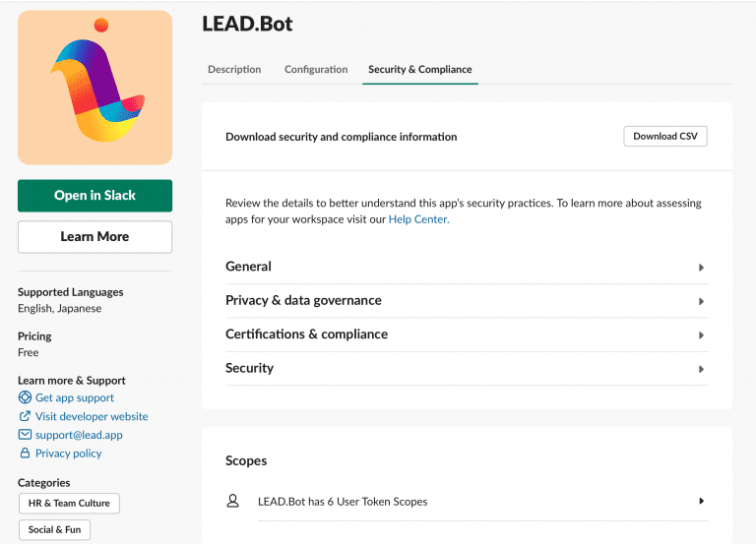Expand the General section arrow
Screen dimensions: 756x544
point(701,268)
